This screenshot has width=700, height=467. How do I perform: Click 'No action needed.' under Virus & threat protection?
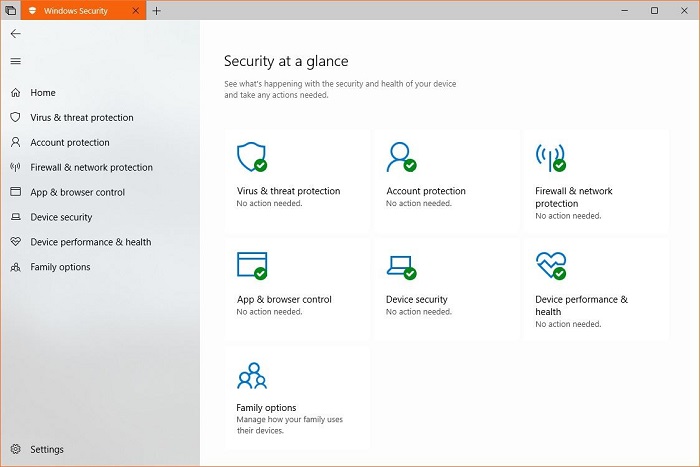coord(269,203)
